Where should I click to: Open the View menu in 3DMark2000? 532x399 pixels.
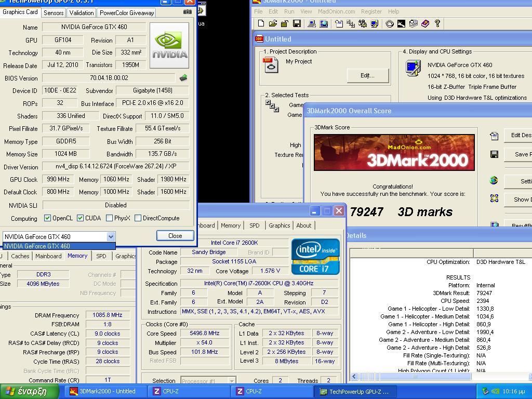[305, 11]
